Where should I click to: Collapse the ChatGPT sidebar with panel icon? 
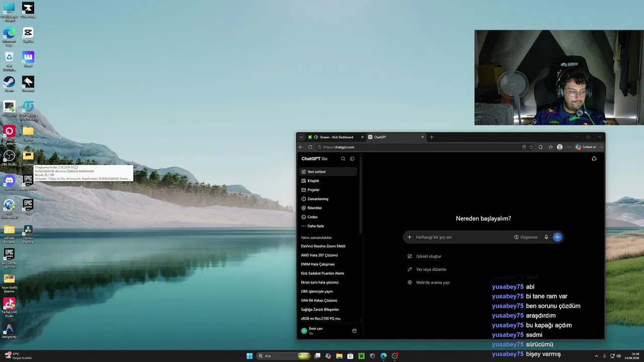click(352, 159)
